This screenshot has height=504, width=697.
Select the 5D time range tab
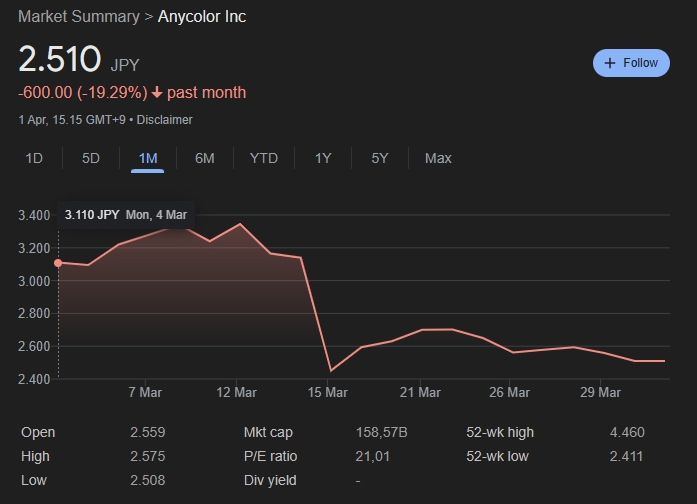point(91,158)
